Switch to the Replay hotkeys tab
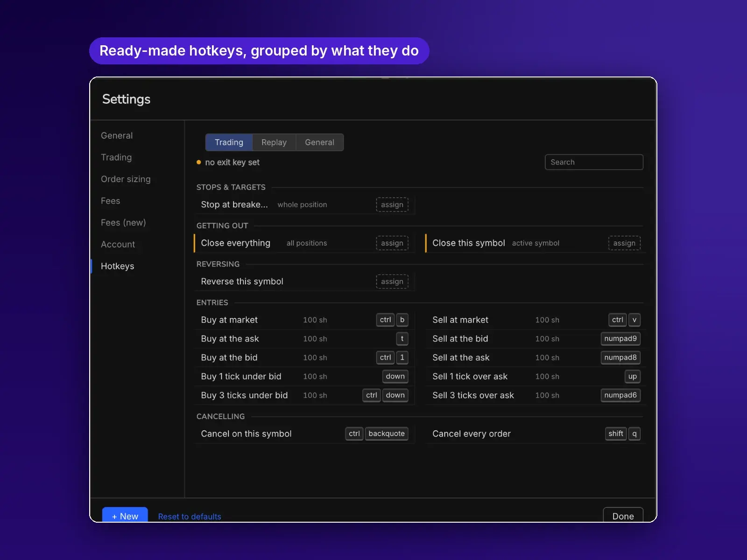The height and width of the screenshot is (560, 747). (x=274, y=142)
